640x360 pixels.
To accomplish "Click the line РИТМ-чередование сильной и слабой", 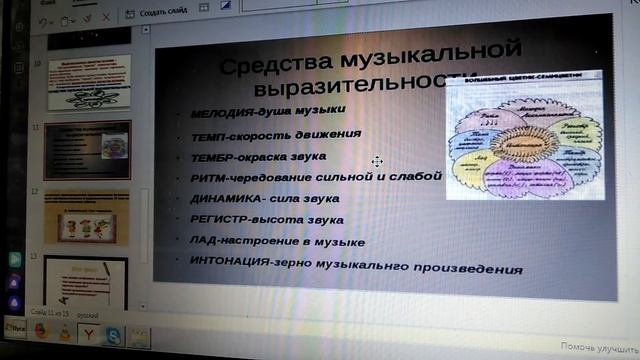I will pos(316,177).
